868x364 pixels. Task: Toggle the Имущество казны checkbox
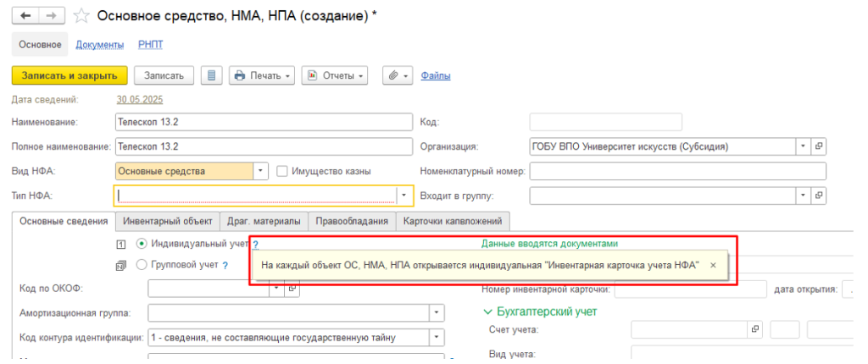281,172
